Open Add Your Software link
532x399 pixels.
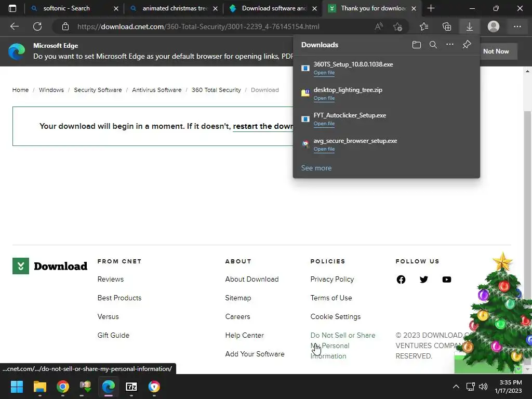(x=255, y=354)
